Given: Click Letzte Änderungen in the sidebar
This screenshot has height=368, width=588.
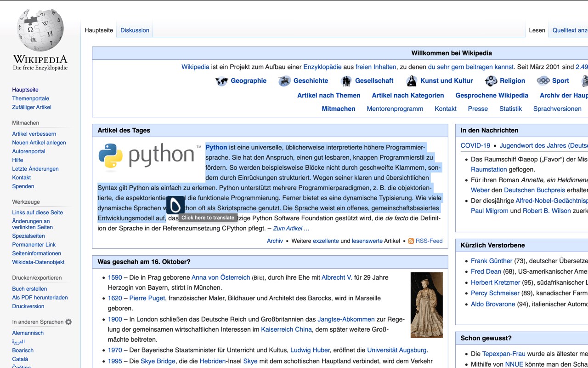Looking at the screenshot, I should click(35, 169).
